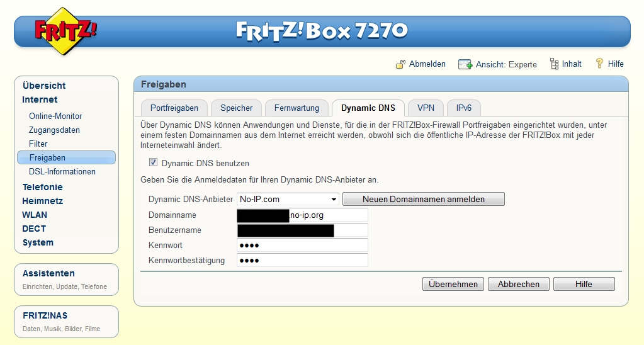Click the Freigaben panel heading
The width and height of the screenshot is (644, 345).
164,84
